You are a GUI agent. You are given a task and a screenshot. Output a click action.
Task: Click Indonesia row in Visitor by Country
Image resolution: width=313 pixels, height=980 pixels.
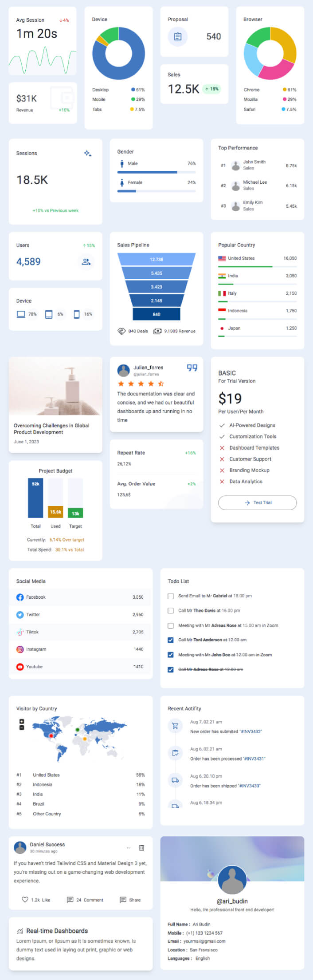point(81,785)
